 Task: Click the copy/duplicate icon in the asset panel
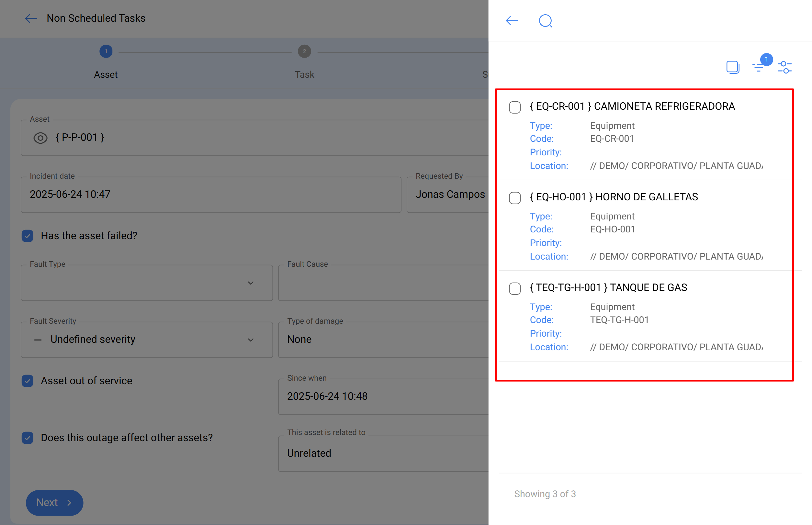[x=733, y=67]
